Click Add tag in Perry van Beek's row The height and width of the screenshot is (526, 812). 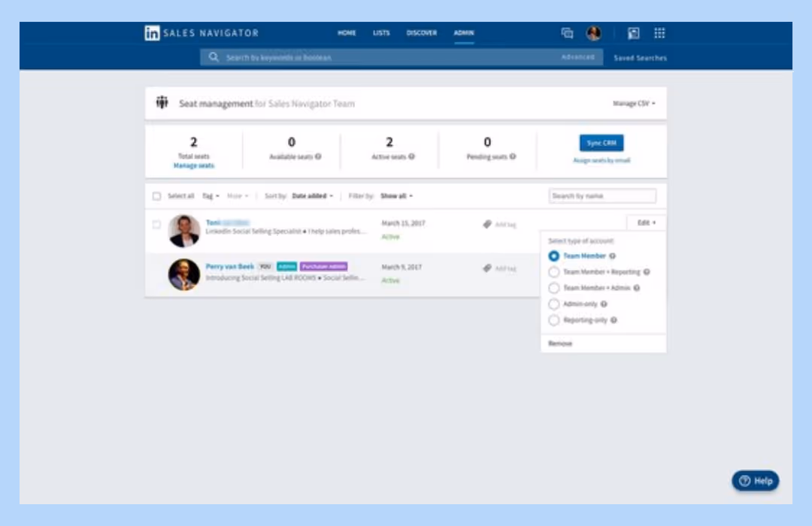(x=506, y=269)
